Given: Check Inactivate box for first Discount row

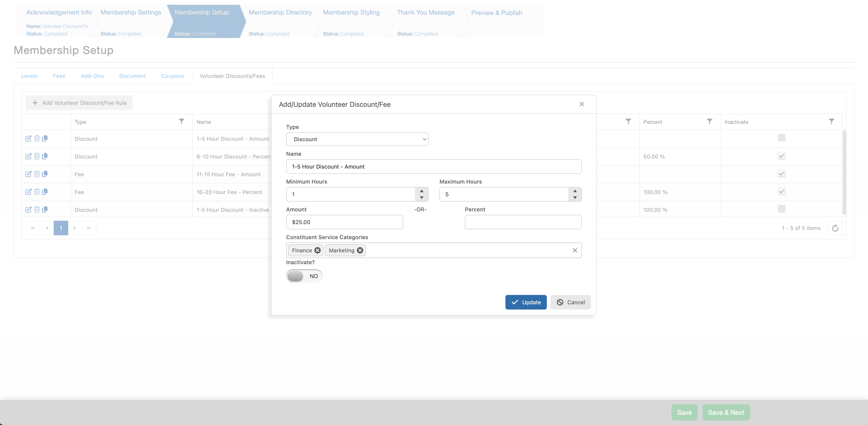Looking at the screenshot, I should 781,138.
